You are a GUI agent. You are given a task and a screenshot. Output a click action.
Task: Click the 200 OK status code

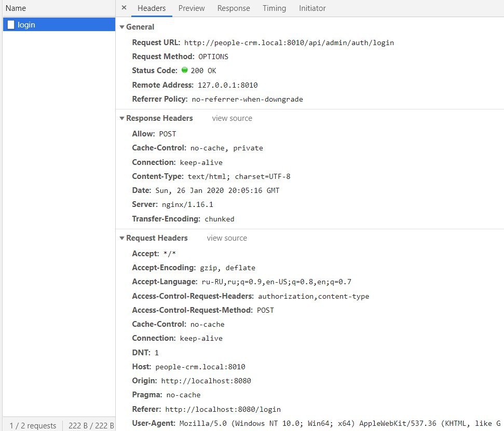(x=203, y=71)
